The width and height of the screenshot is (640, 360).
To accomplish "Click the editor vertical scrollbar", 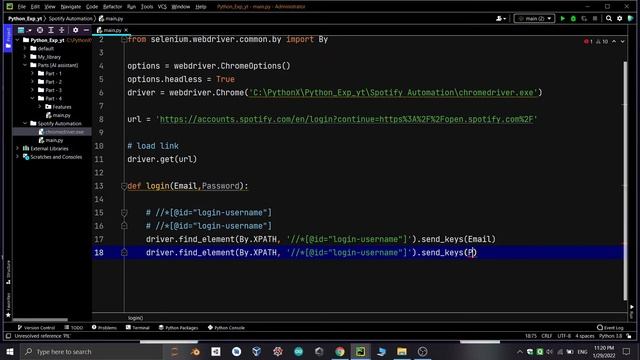I will point(625,180).
